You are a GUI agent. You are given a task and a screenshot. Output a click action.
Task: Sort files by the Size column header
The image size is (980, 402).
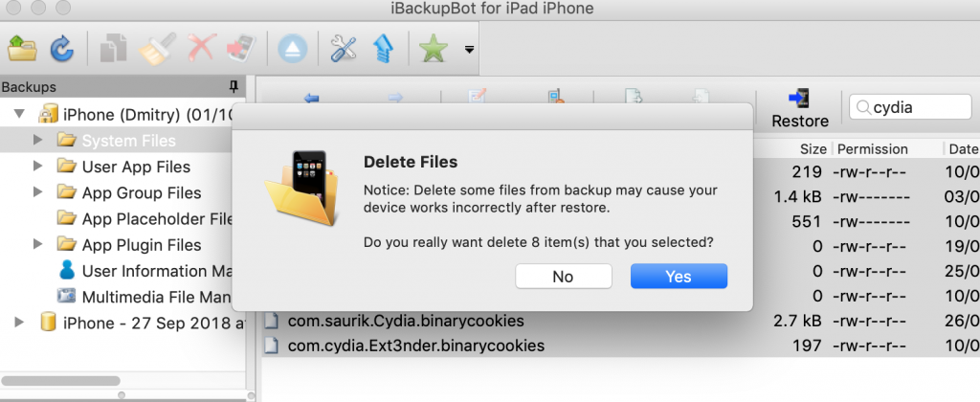(x=791, y=148)
